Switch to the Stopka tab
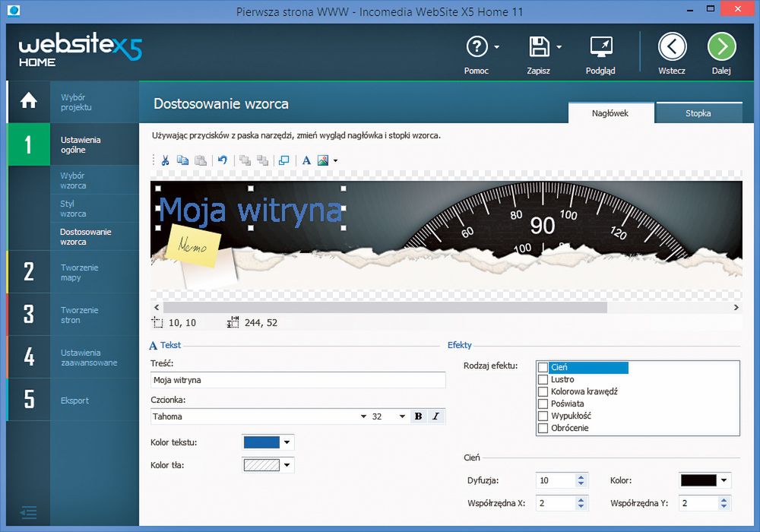Viewport: 760px width, 532px height. click(x=698, y=113)
